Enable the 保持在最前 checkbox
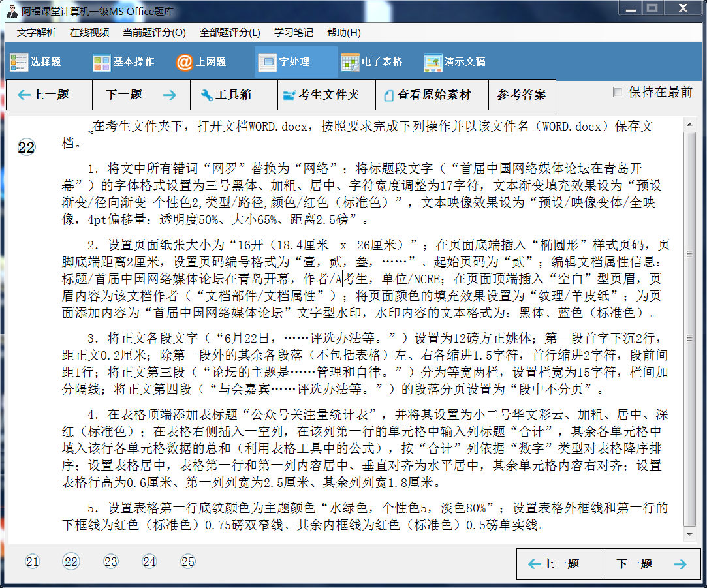 (618, 92)
